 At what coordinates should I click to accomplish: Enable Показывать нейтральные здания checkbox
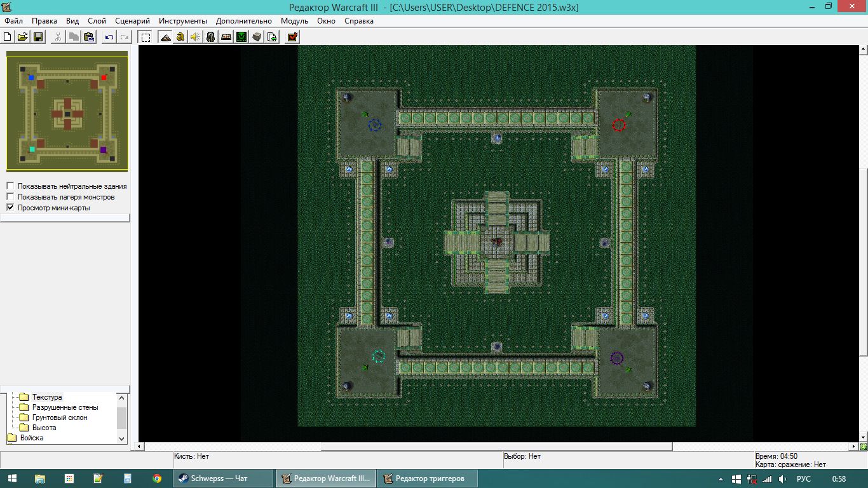(x=10, y=186)
